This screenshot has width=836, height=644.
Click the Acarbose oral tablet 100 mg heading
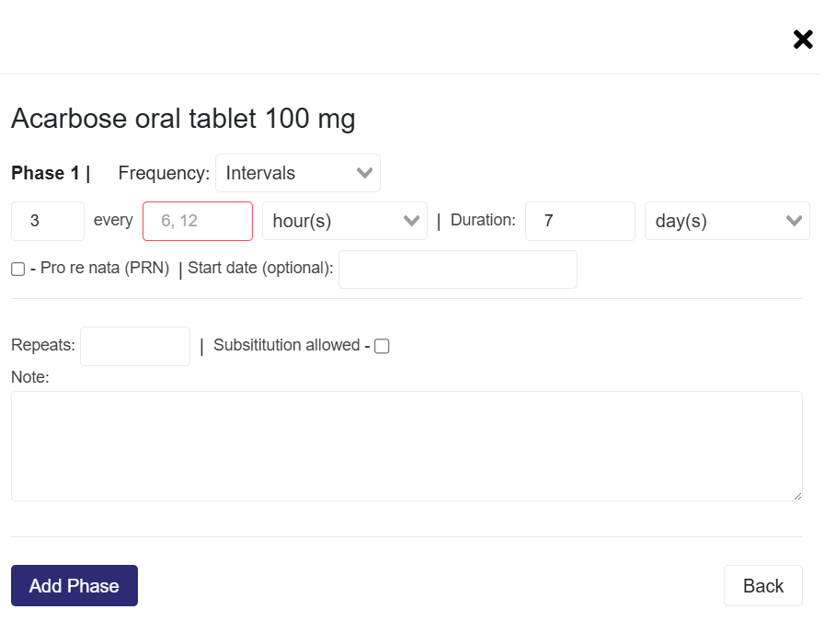[183, 119]
